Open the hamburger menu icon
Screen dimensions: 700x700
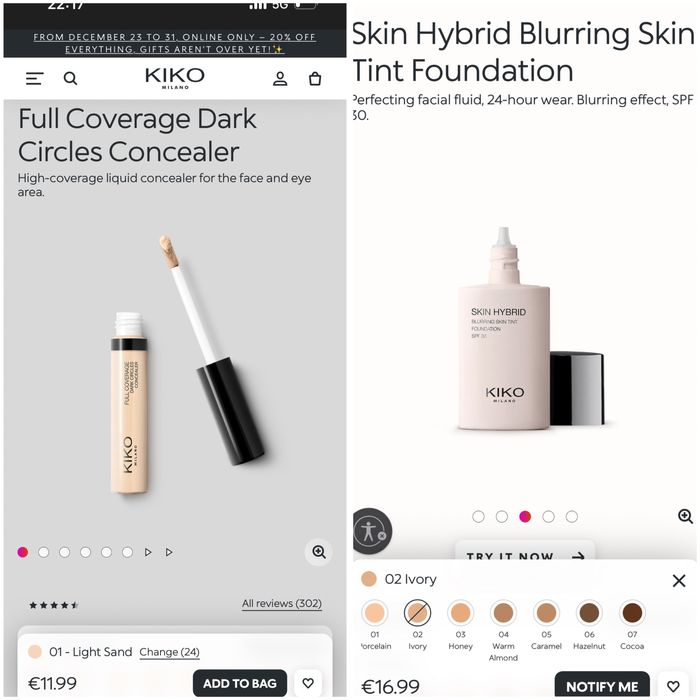click(35, 79)
